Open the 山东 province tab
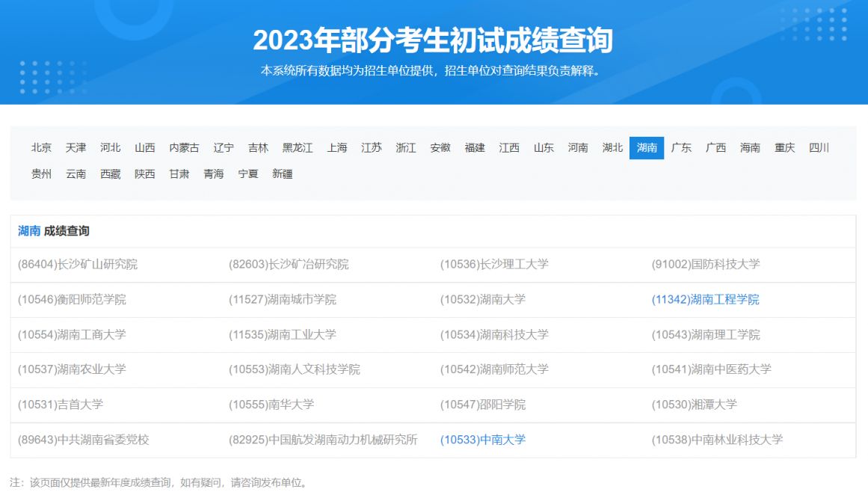 pos(544,148)
